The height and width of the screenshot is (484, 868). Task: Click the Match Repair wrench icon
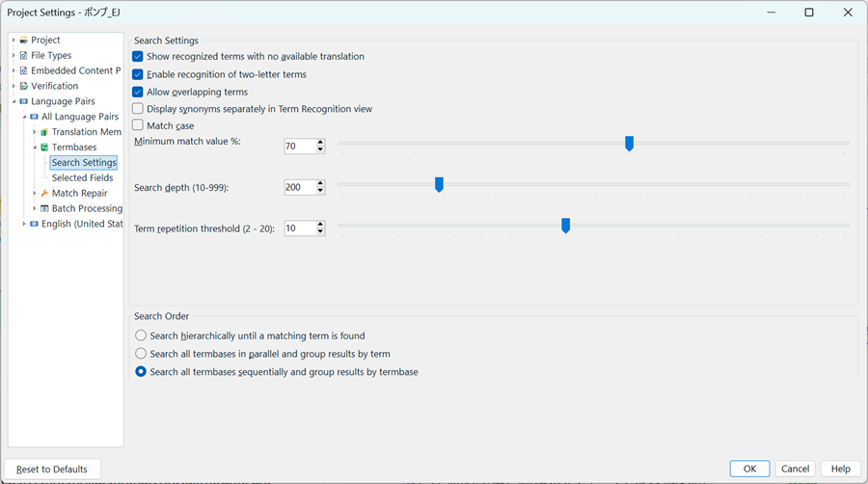(x=44, y=193)
